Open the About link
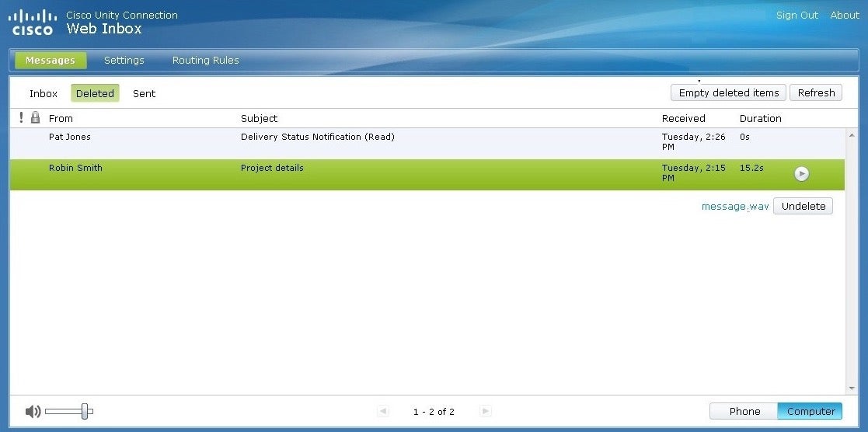The image size is (868, 432). click(x=844, y=16)
